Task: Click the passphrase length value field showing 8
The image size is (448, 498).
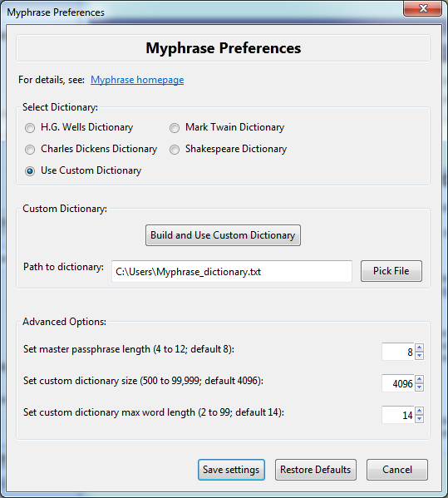Action: 398,352
